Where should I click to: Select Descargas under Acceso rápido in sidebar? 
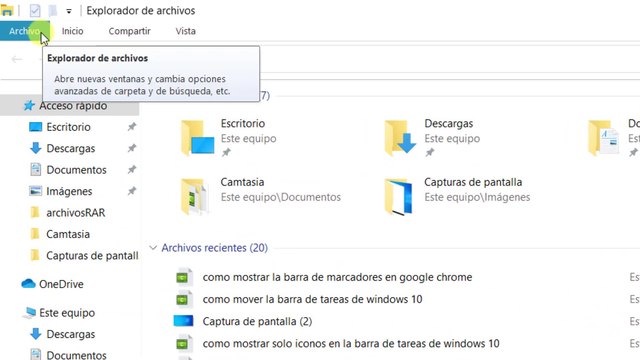[71, 149]
